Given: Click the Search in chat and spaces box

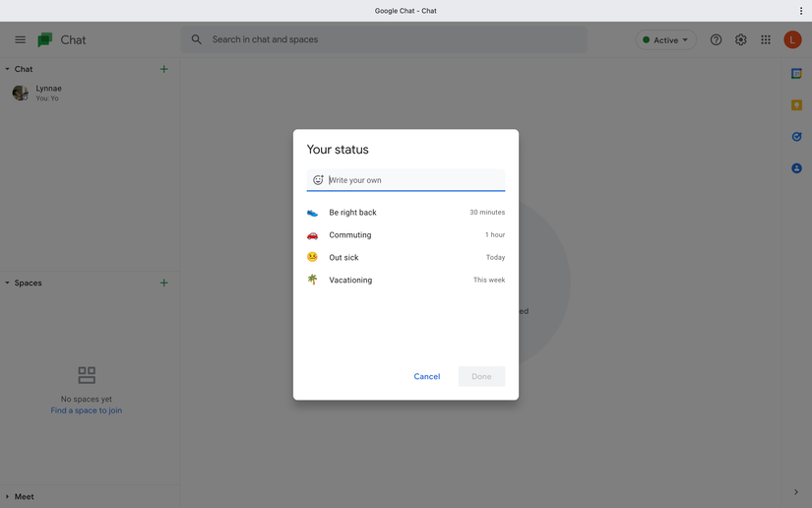Looking at the screenshot, I should [384, 39].
